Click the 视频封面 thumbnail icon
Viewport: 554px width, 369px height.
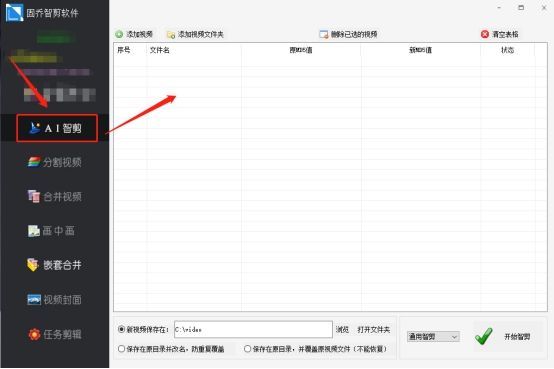(x=34, y=299)
